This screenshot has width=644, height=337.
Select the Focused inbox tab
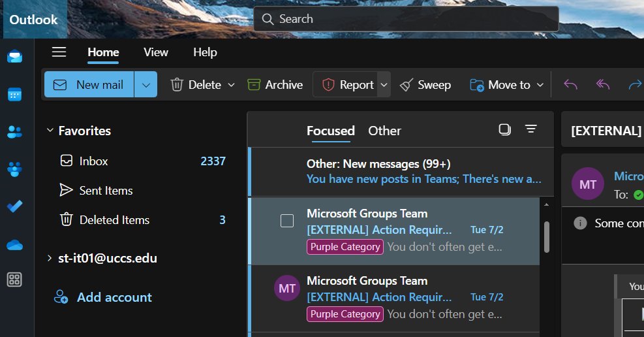pyautogui.click(x=331, y=131)
